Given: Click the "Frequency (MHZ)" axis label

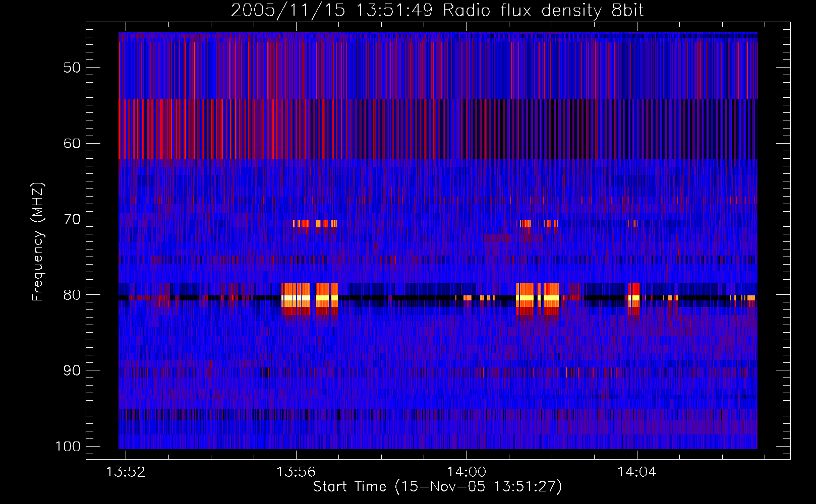Looking at the screenshot, I should click(38, 242).
